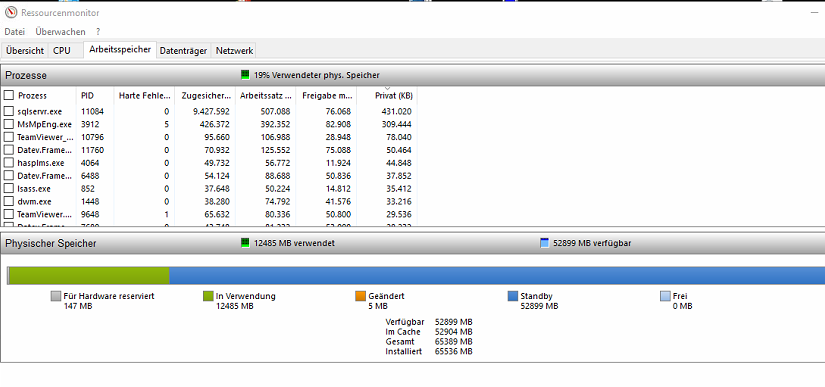Click the light blue Frei legend swatch
825x387 pixels.
pos(665,296)
